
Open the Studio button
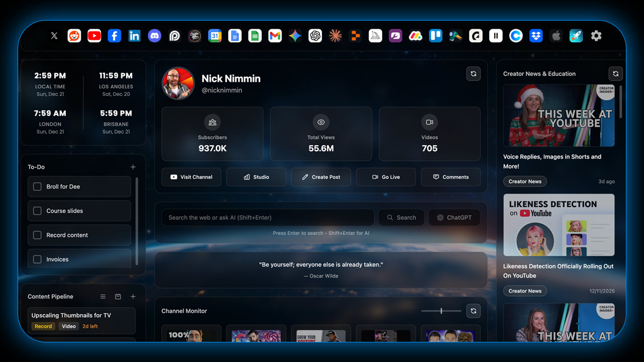coord(256,177)
